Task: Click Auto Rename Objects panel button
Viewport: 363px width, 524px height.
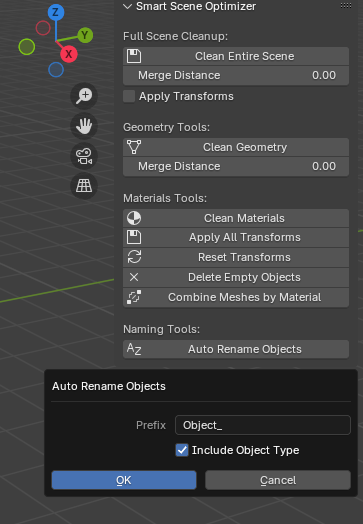Action: [236, 349]
